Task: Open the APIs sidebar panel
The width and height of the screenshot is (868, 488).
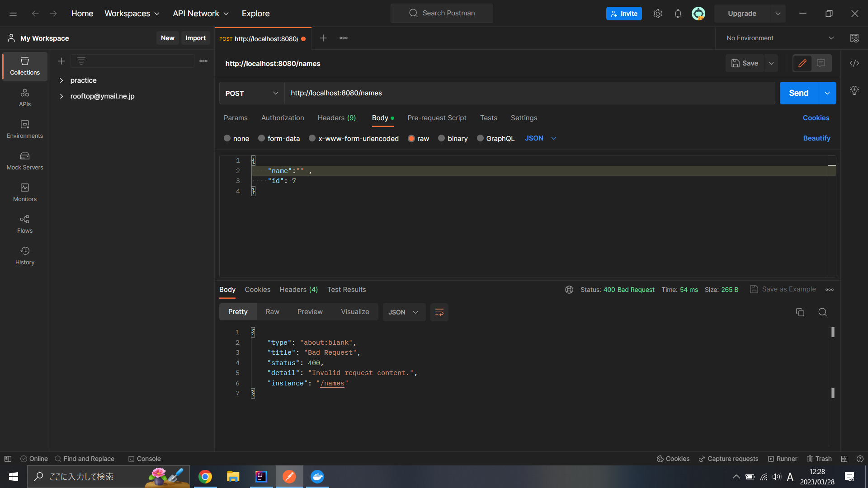Action: point(24,97)
